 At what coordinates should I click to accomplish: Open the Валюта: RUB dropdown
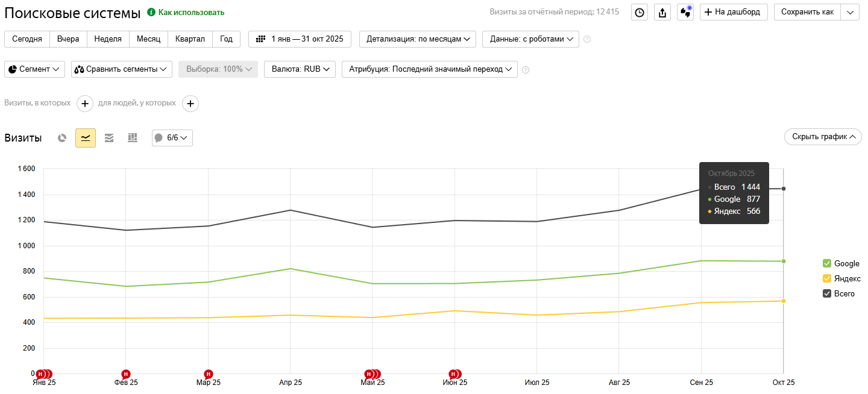[300, 69]
